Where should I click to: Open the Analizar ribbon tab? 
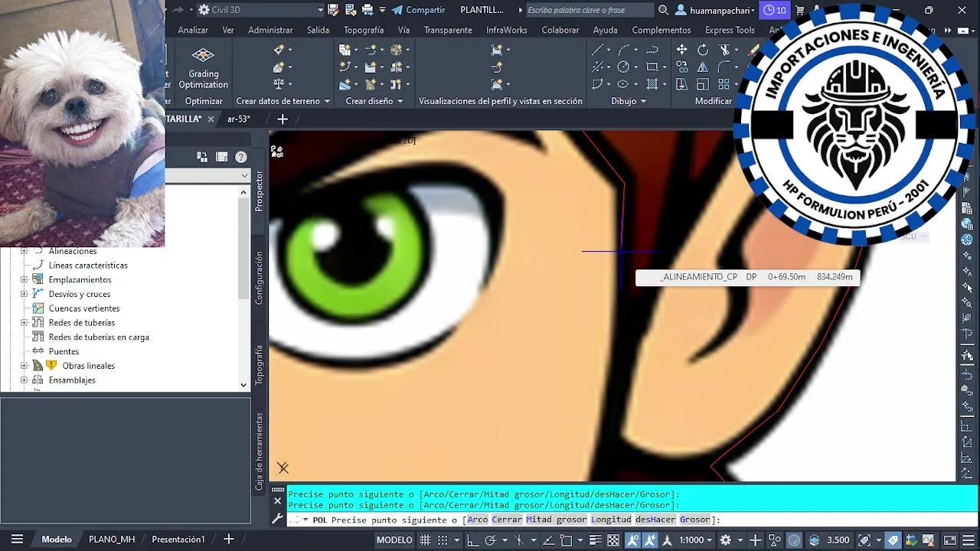pos(193,30)
